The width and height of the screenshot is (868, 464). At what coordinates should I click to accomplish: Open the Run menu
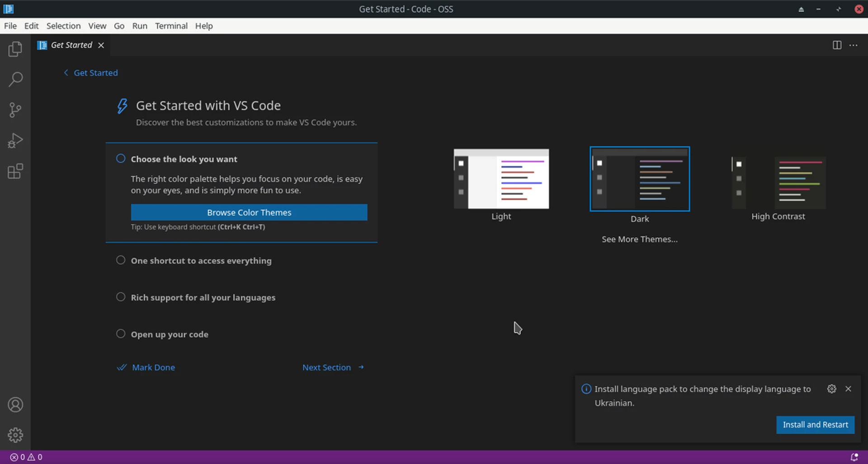(x=140, y=26)
